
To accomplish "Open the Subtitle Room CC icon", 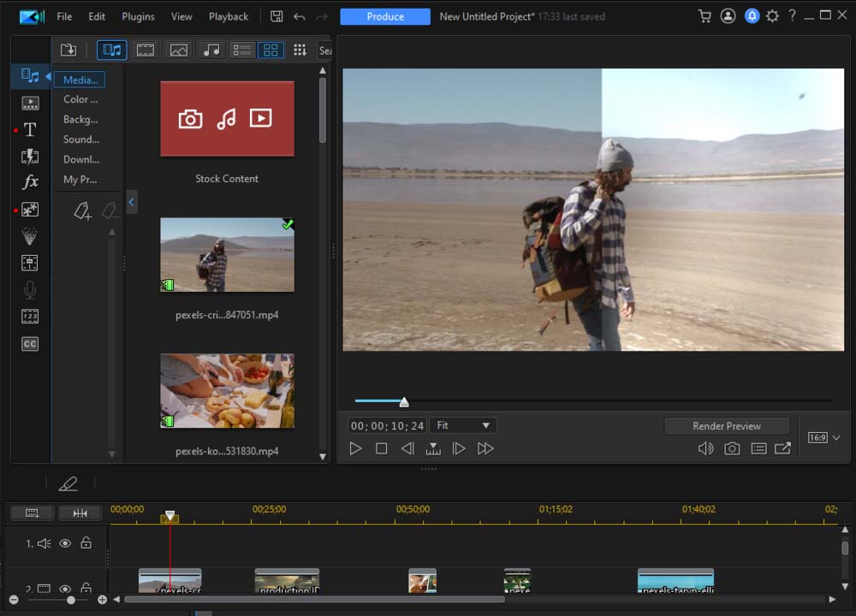I will click(x=30, y=344).
